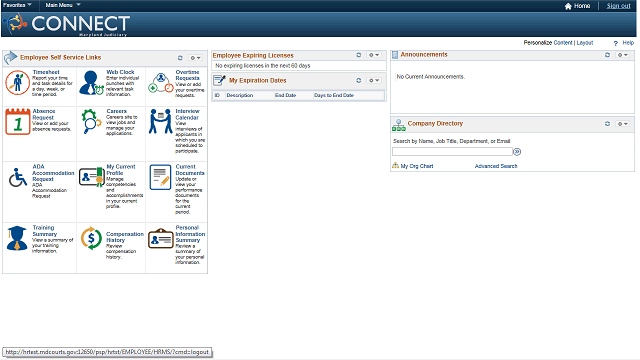
Task: Open the Web Clock icon
Action: [91, 83]
